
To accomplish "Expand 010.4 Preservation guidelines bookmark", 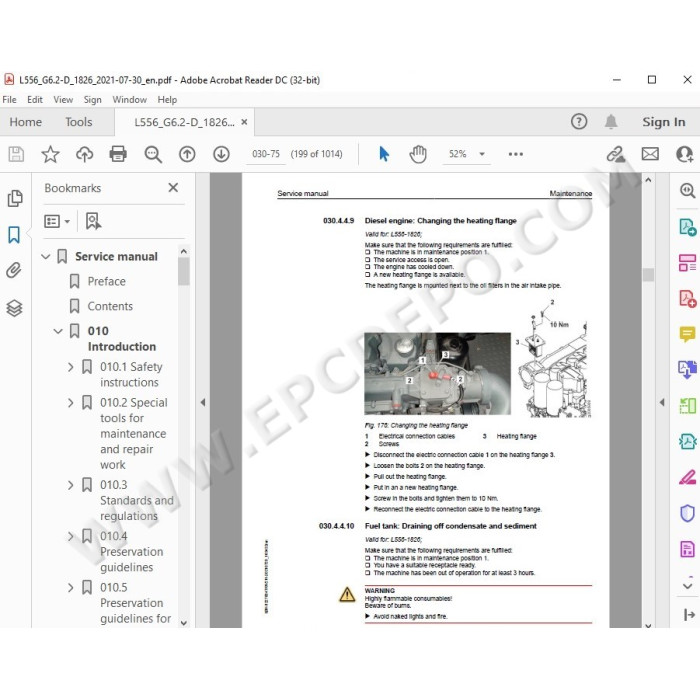I will pyautogui.click(x=70, y=536).
